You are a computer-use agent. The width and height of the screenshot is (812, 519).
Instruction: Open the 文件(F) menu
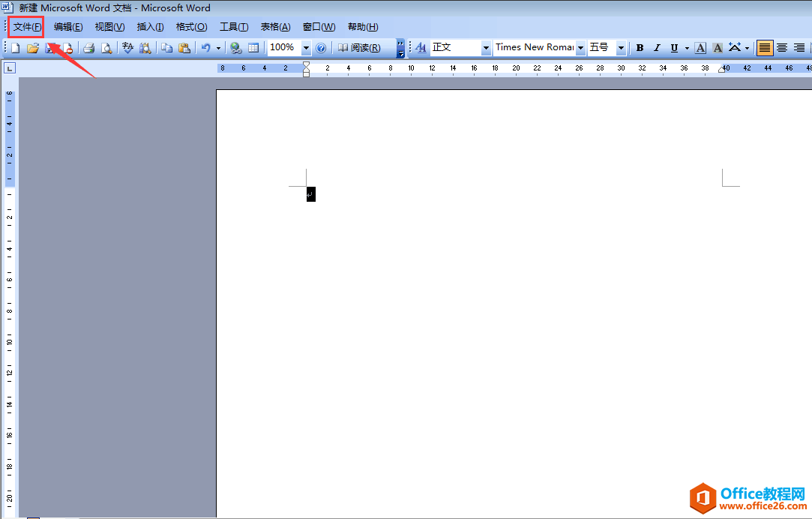coord(27,27)
